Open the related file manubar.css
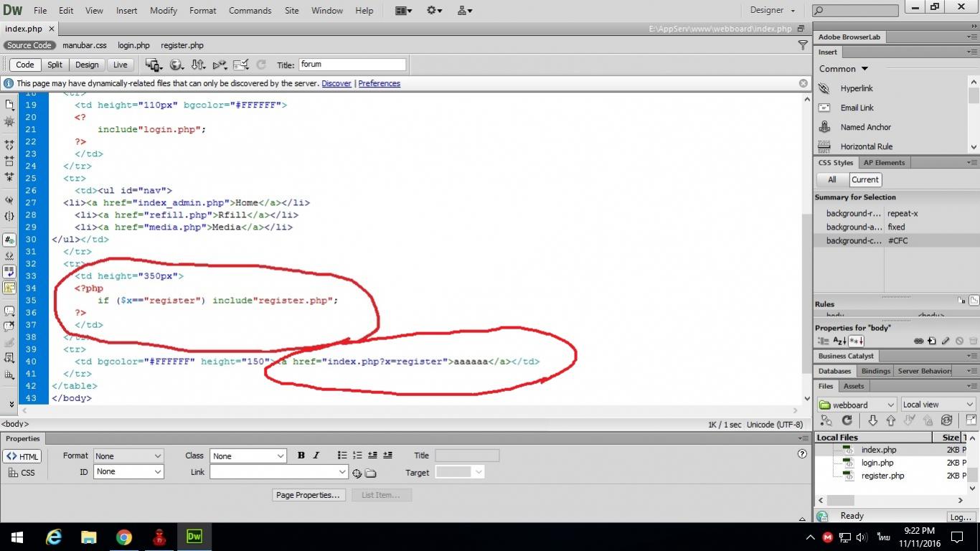 (85, 45)
